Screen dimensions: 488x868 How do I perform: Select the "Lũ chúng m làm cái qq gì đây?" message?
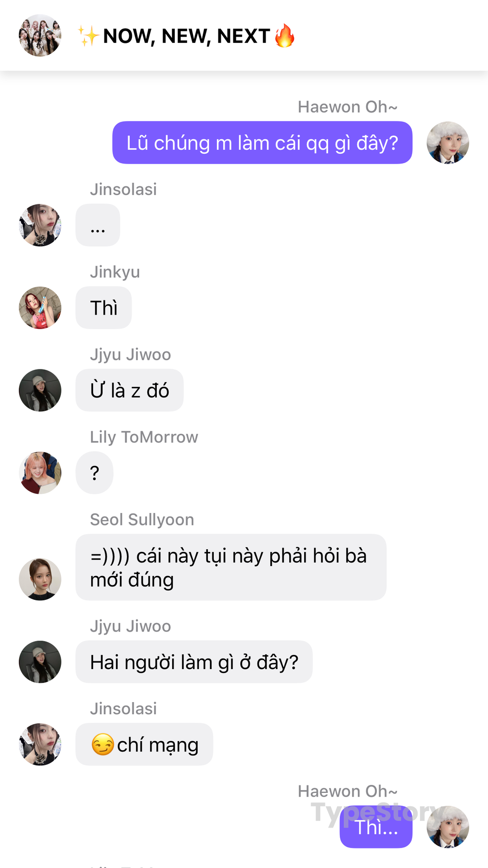coord(262,142)
